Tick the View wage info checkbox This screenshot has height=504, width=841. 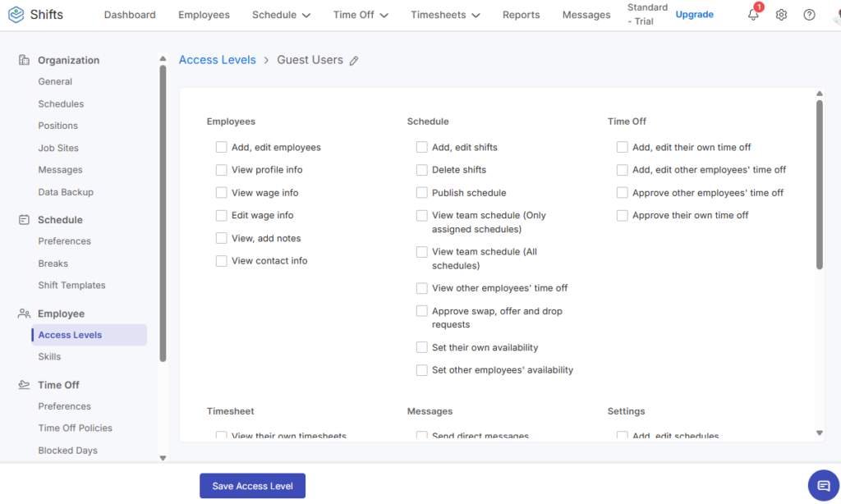[221, 192]
